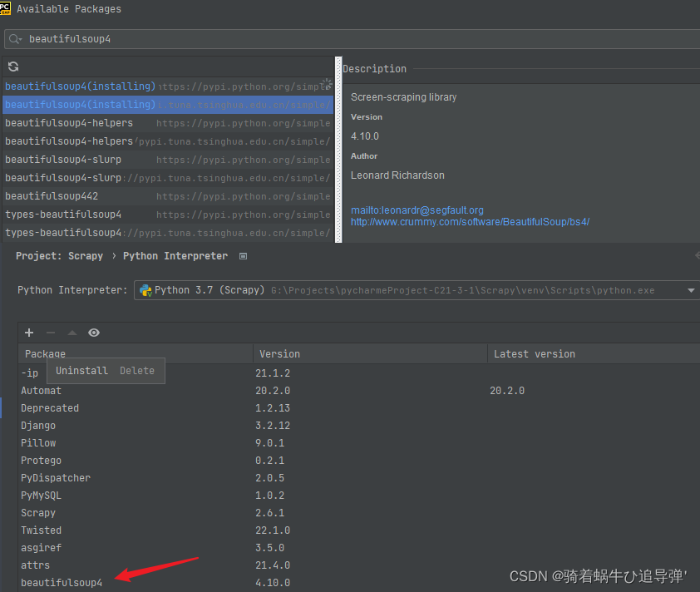Screen dimensions: 700x592
Task: Click the search magnifier icon
Action: coord(15,39)
